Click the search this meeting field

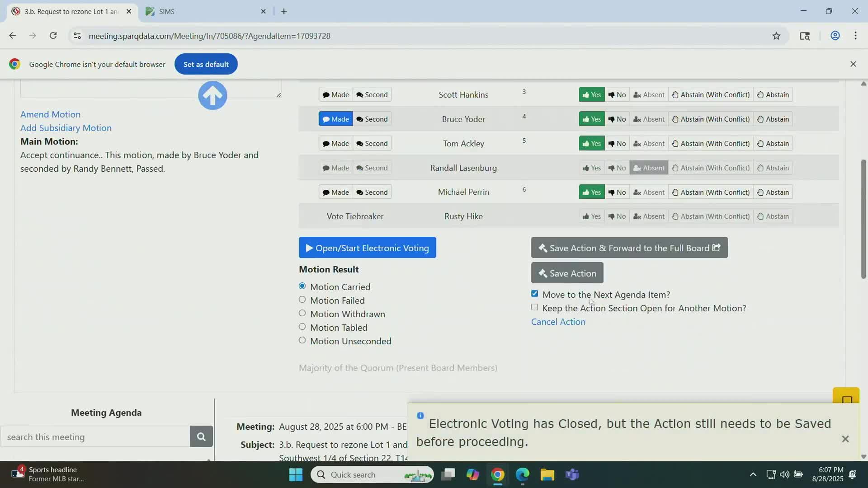[x=95, y=436]
